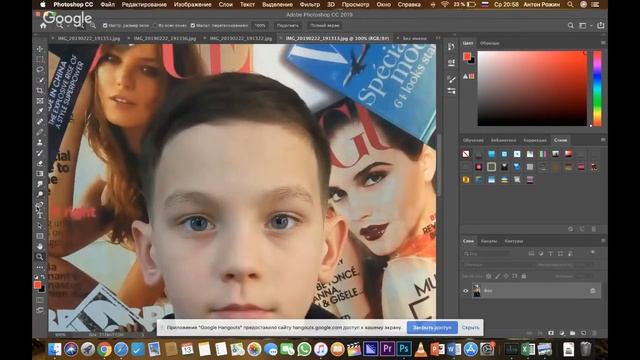The image size is (640, 360).
Task: Click the rainbow hue slider strip
Action: tap(597, 88)
